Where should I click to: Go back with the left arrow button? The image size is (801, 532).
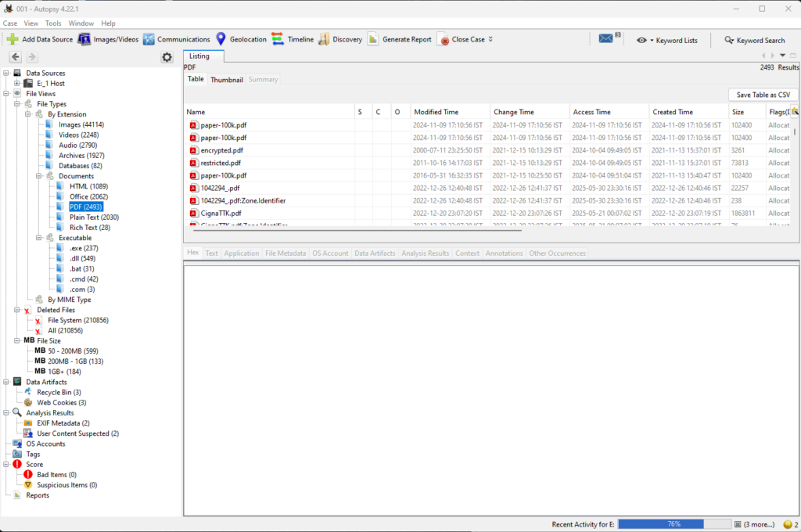point(16,57)
